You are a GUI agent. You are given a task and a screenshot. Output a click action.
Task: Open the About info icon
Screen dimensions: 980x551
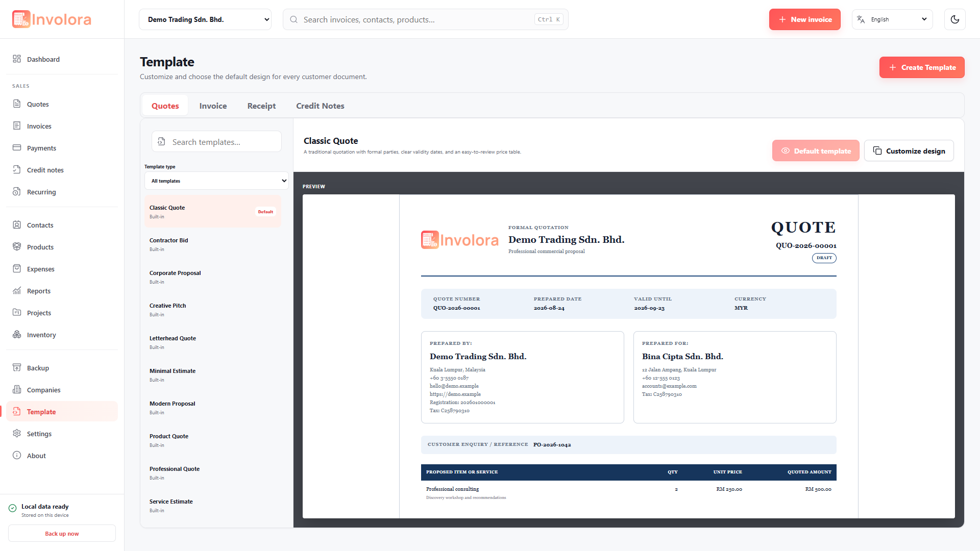tap(17, 456)
